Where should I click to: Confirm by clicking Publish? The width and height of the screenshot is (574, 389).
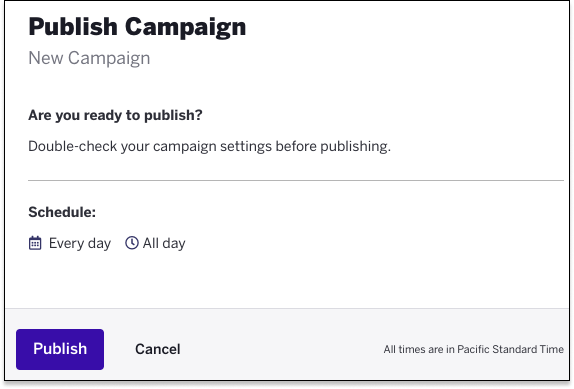[x=60, y=349]
